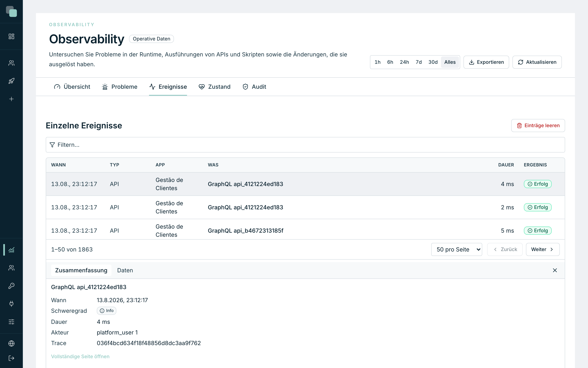This screenshot has height=368, width=588.
Task: Open the Vollständige Seite öffnen link
Action: coord(80,356)
